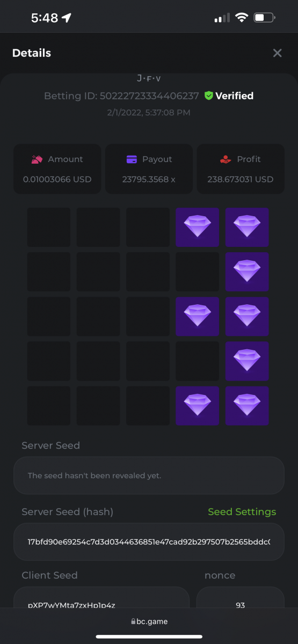Tap the empty second-row fourth-column tile
This screenshot has height=644, width=298.
coord(198,272)
